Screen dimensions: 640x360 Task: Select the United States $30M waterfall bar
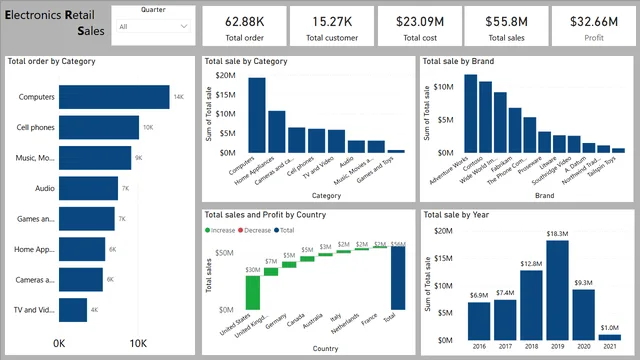[253, 293]
